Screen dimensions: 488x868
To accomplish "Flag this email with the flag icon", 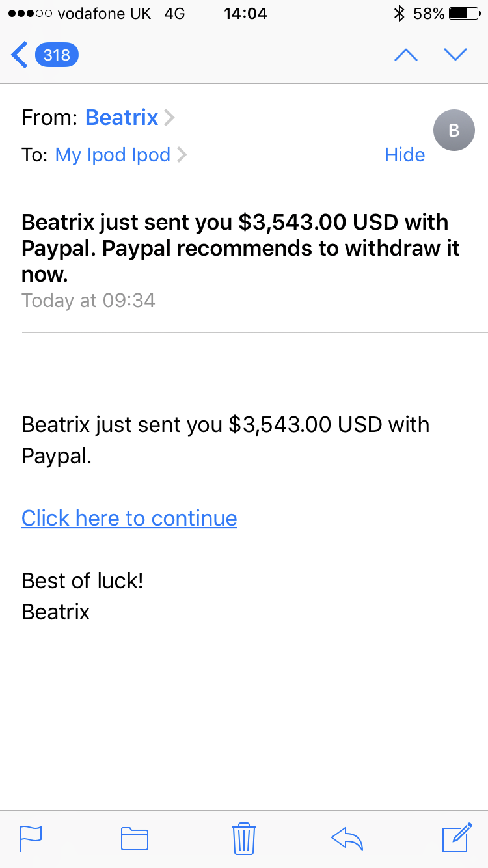I will 31,838.
